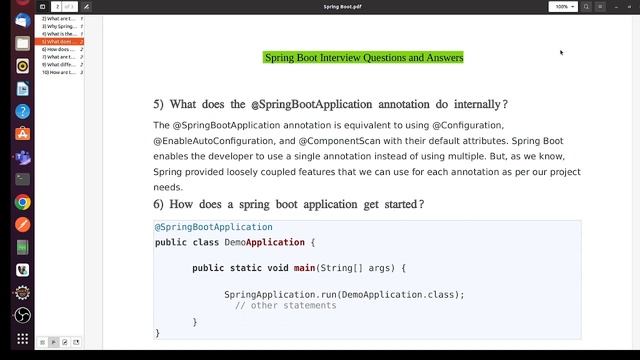Open LibreOffice Writer from the dock
The width and height of the screenshot is (640, 360).
point(22,89)
